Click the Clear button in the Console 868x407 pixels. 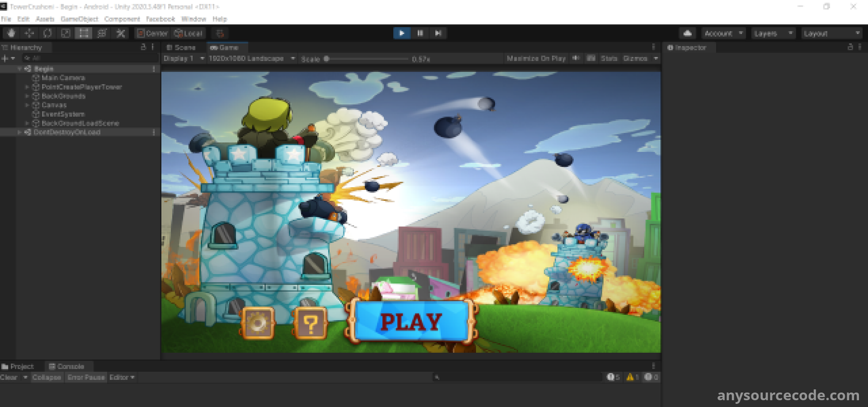(x=9, y=377)
